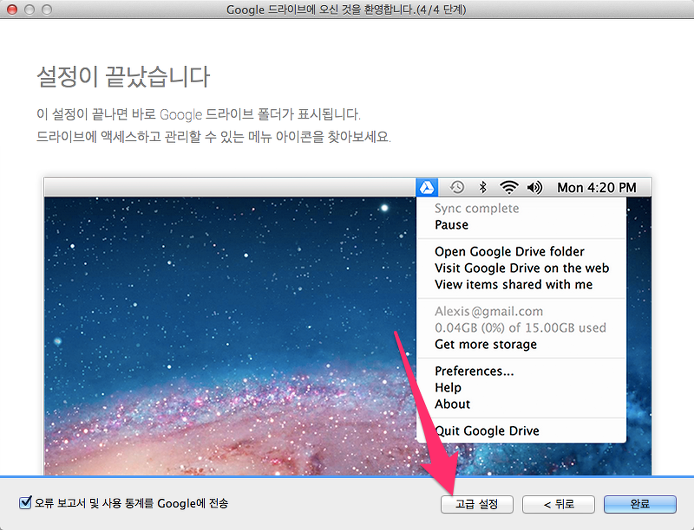Choose Open Google Drive folder

(x=509, y=252)
